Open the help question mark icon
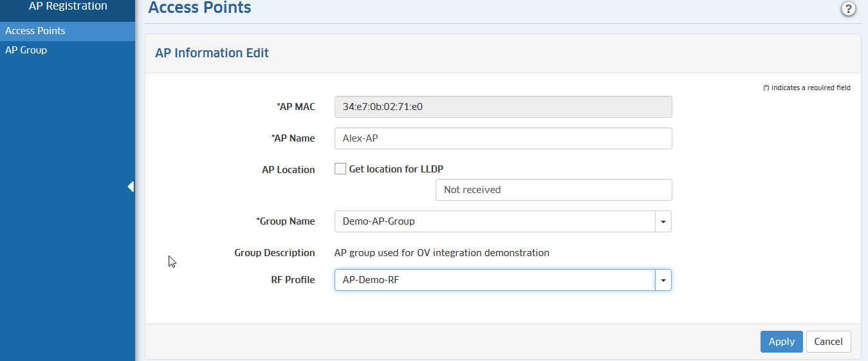Image resolution: width=868 pixels, height=361 pixels. click(848, 9)
